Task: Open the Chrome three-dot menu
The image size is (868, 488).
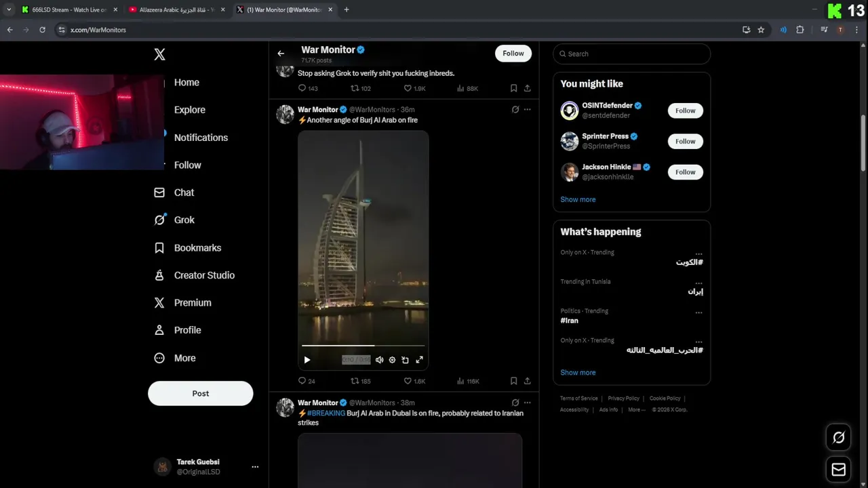Action: [856, 30]
